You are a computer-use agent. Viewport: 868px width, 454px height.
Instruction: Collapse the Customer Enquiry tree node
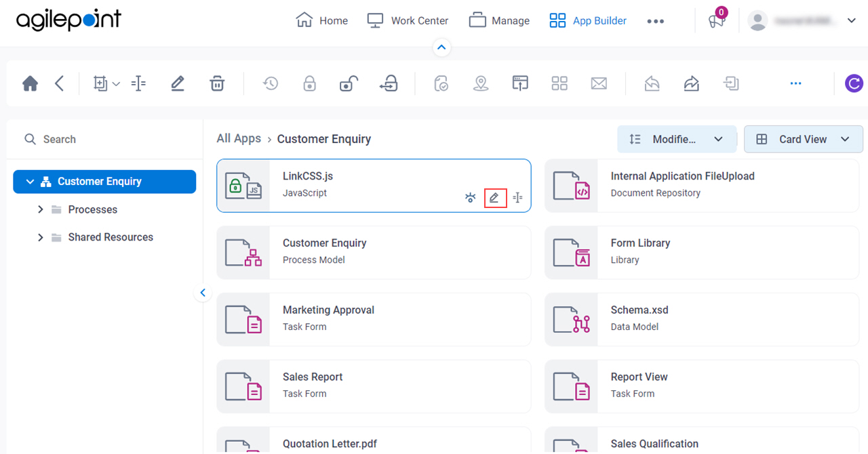[x=30, y=182]
